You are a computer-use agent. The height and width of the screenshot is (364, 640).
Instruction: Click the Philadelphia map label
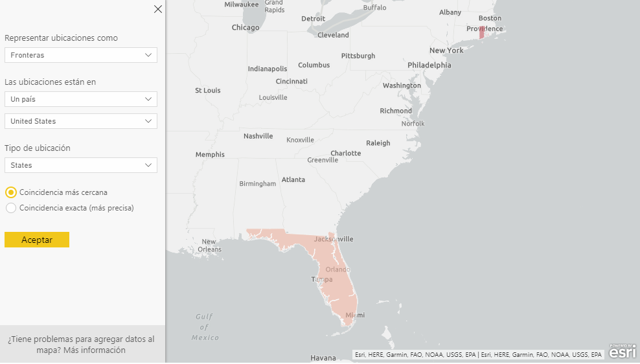click(429, 65)
